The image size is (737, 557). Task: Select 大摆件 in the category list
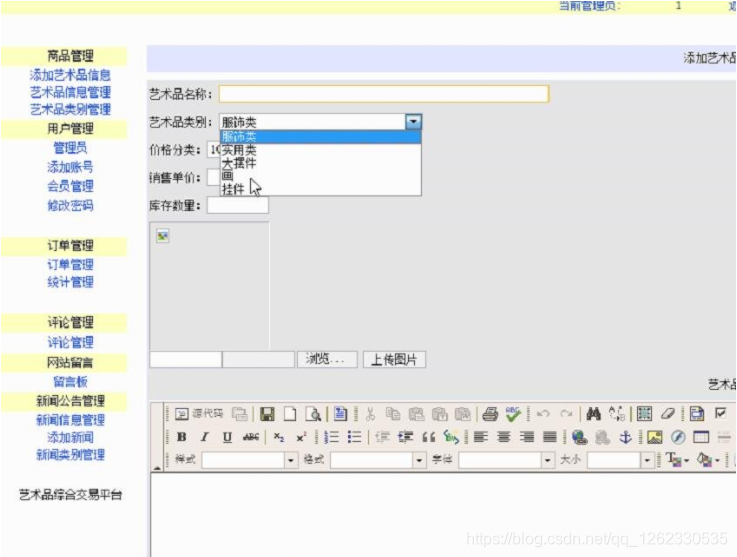pyautogui.click(x=320, y=163)
